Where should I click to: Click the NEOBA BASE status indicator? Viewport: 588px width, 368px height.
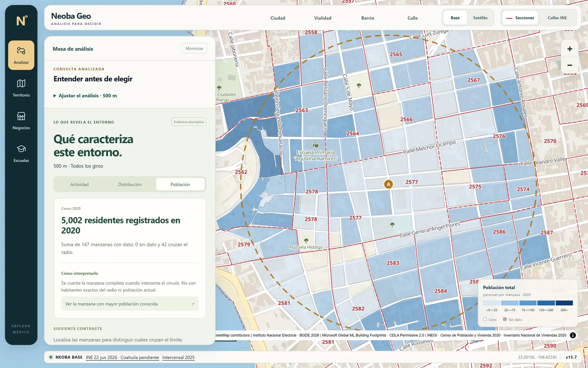coord(66,357)
